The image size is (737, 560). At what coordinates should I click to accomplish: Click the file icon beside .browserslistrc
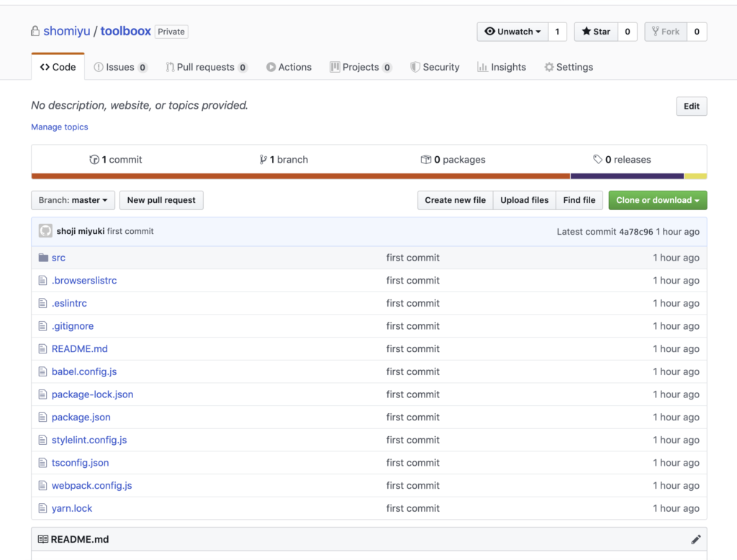(42, 281)
